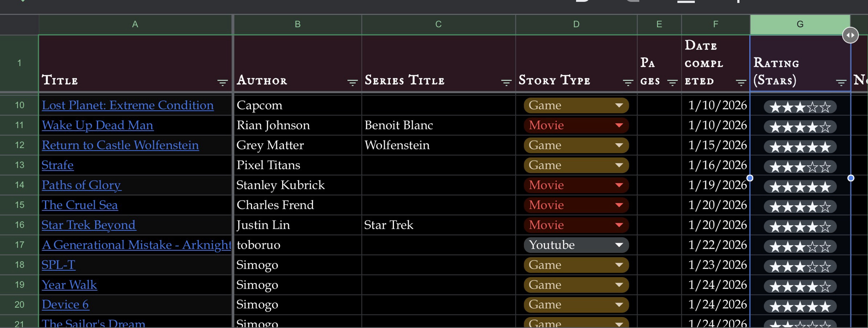Screen dimensions: 868x328
Task: Expand Story Type dropdown for Wake Up Dead Man
Action: coord(619,125)
